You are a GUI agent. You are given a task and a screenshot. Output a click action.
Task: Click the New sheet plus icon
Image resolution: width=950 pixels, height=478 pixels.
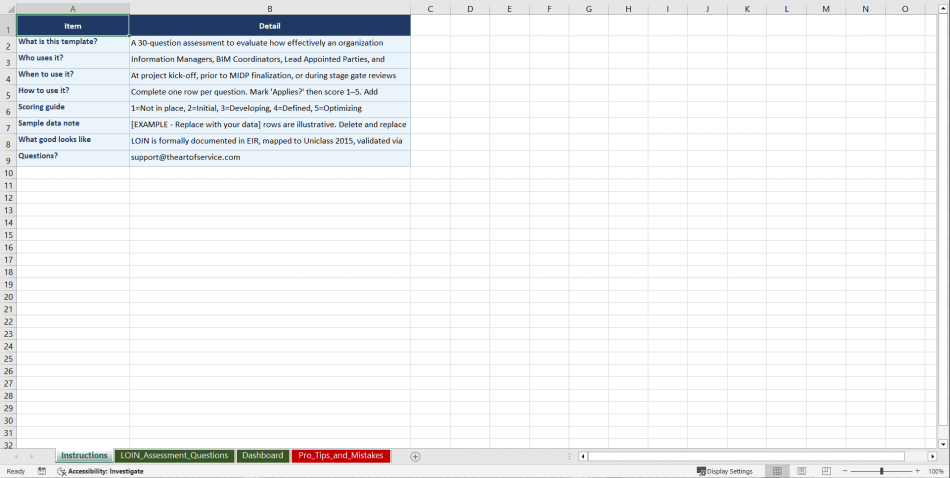(x=415, y=456)
